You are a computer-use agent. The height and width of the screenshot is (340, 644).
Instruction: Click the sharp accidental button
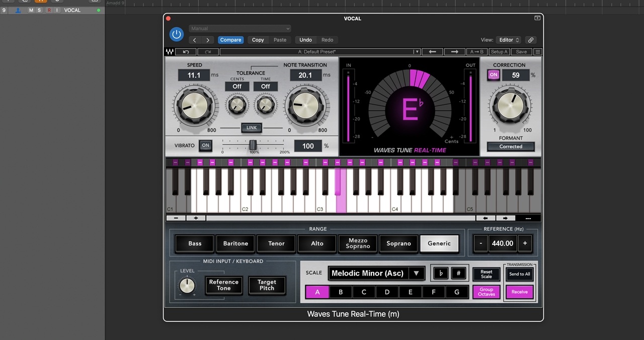pos(458,274)
